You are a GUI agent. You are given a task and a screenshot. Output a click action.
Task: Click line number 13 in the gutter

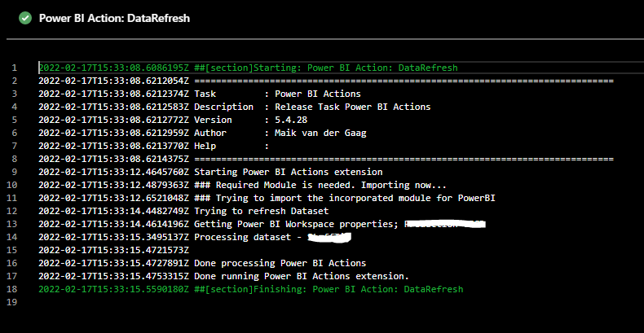12,225
